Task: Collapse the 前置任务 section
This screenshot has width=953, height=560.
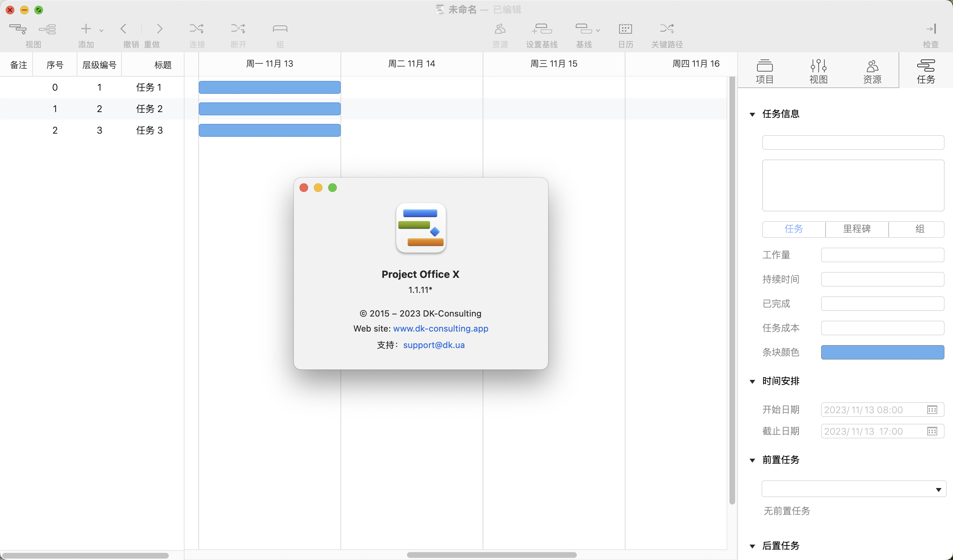Action: click(752, 460)
